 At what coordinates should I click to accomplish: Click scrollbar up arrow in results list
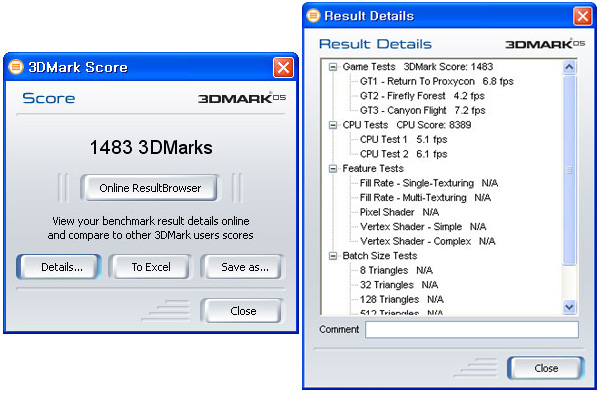[x=569, y=67]
